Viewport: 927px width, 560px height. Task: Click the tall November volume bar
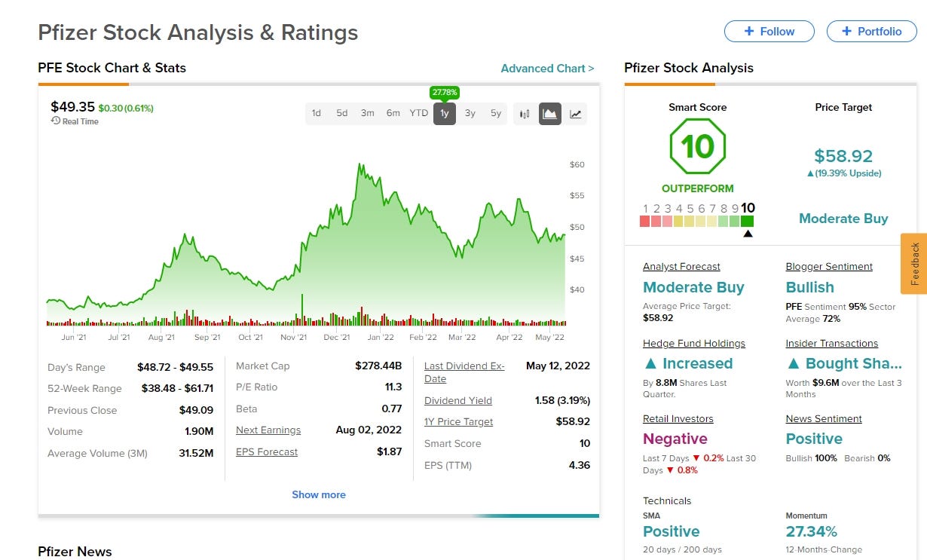tap(302, 310)
